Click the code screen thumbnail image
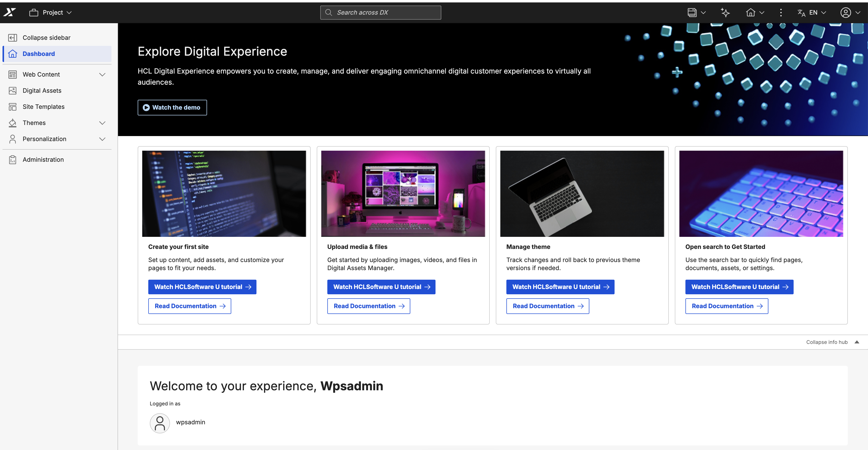Screen dimensions: 868x450 [x=224, y=194]
